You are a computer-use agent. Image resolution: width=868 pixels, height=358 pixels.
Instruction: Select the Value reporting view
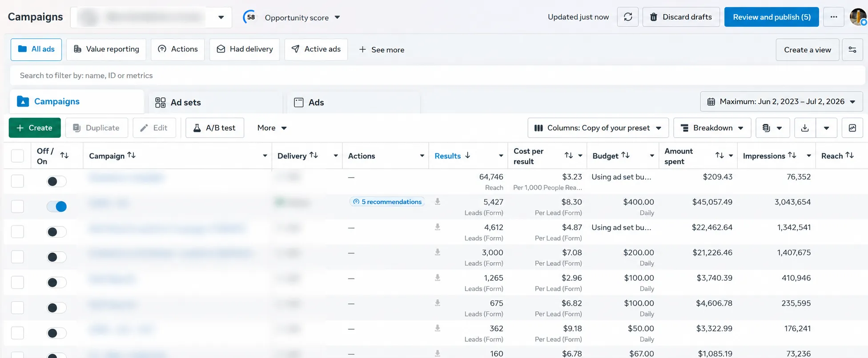(x=106, y=49)
